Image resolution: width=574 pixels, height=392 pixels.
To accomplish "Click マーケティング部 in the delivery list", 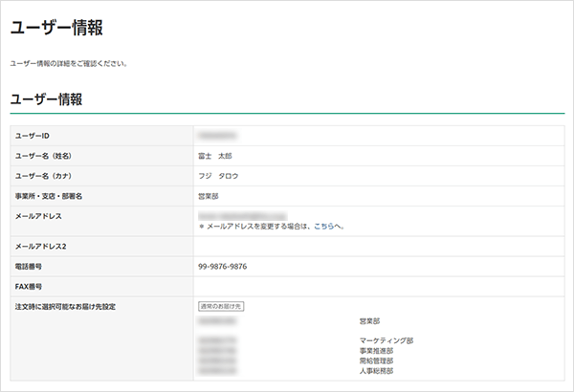I will [386, 340].
